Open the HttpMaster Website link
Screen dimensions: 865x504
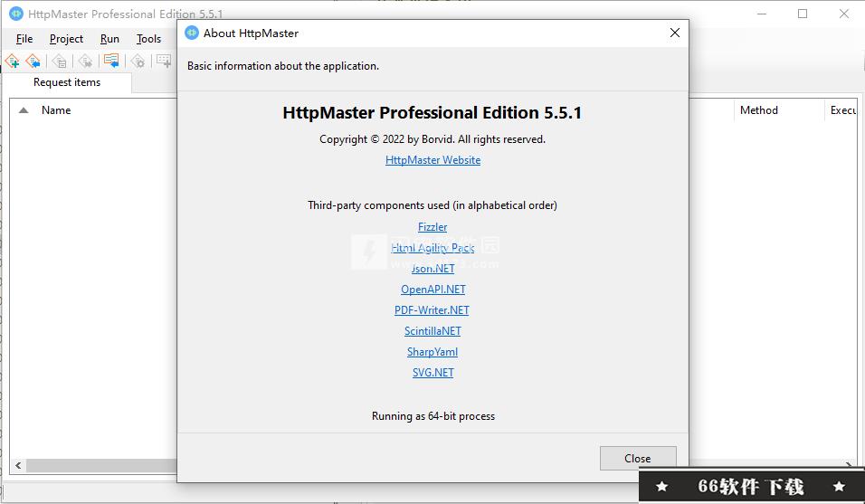(x=433, y=160)
